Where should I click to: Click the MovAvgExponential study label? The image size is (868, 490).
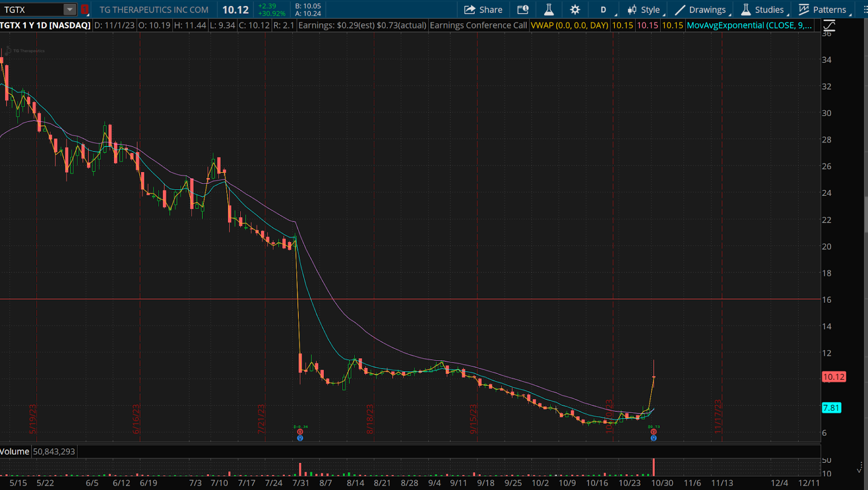pyautogui.click(x=749, y=26)
